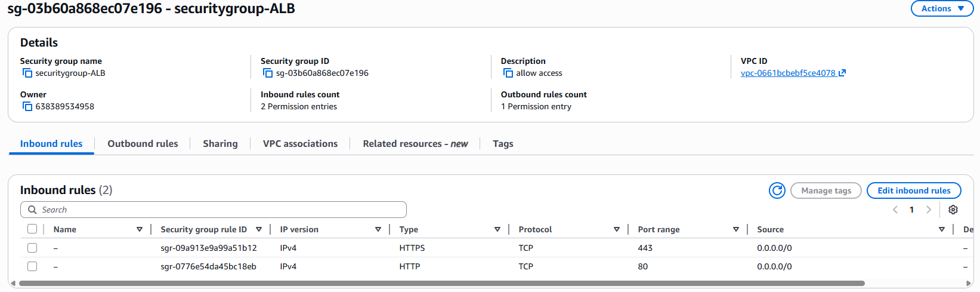Copy the security group name

[27, 73]
